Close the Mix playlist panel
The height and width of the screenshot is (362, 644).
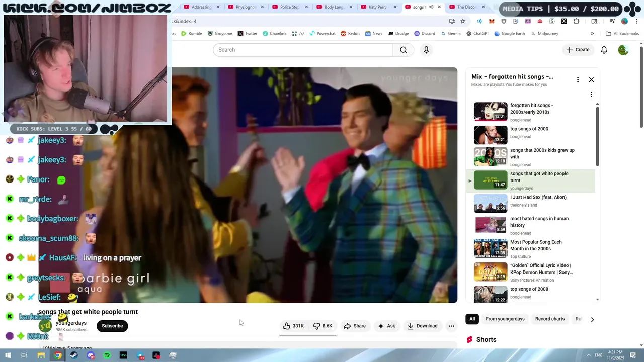pos(591,80)
